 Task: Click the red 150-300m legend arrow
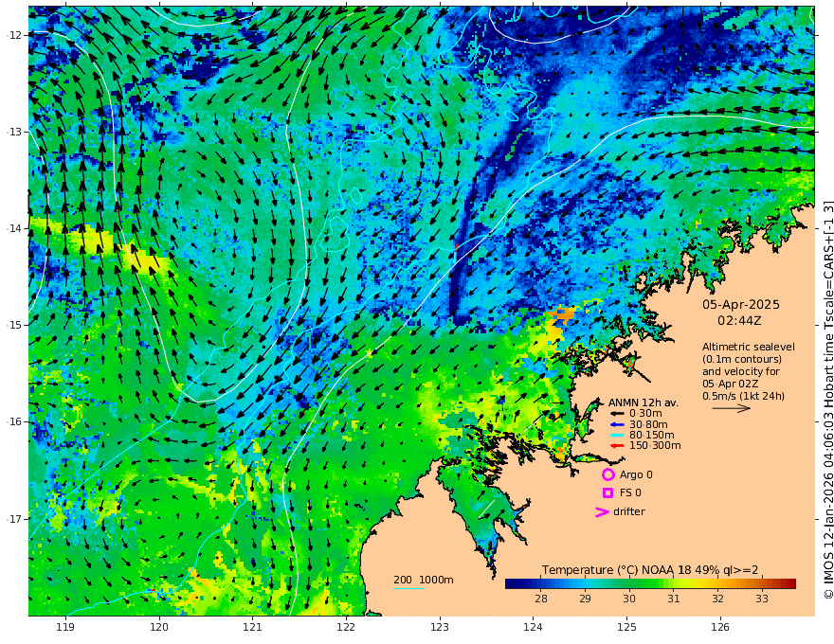click(616, 445)
